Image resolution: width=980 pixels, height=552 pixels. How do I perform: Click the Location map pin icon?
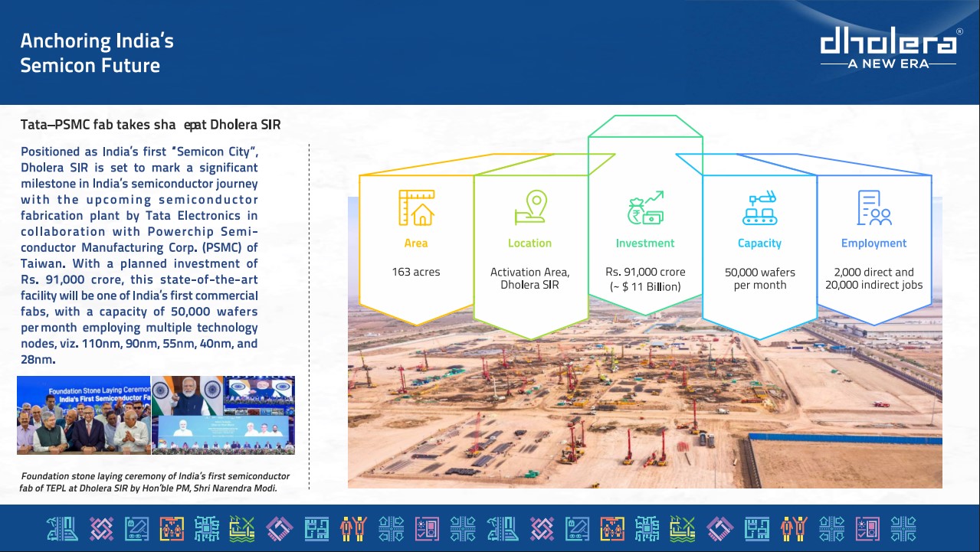tap(530, 207)
